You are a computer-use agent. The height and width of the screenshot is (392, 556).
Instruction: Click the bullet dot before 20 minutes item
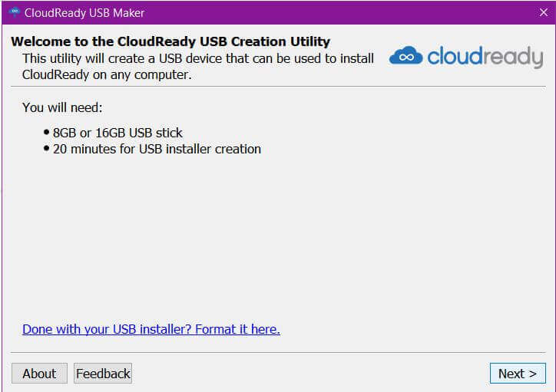click(x=46, y=148)
